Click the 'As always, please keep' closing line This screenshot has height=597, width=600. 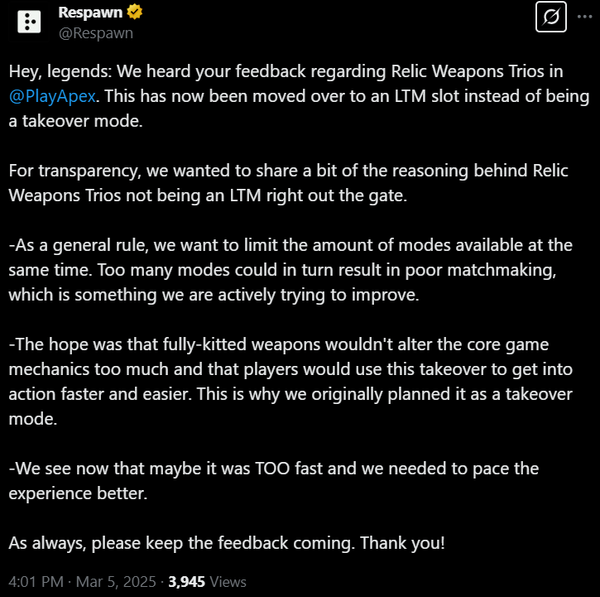227,543
